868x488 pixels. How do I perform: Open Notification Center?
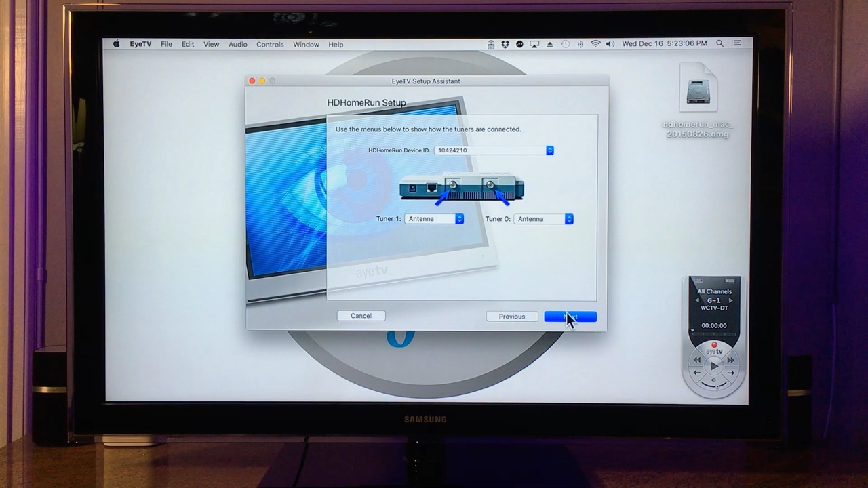(736, 43)
